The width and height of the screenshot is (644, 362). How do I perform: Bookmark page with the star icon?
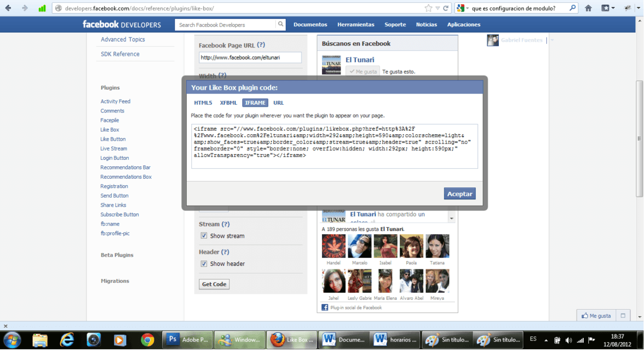coord(429,8)
